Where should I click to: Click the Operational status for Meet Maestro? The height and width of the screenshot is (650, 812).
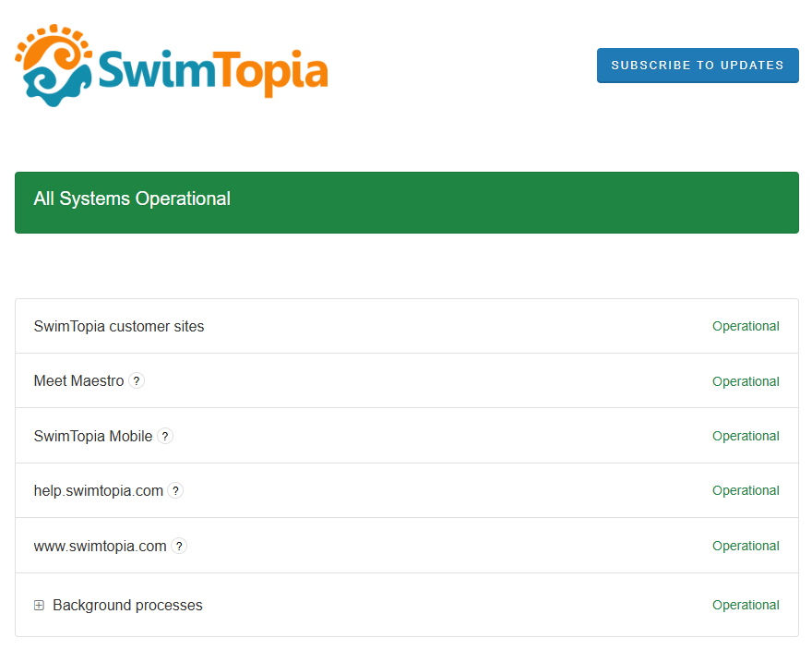pyautogui.click(x=746, y=381)
